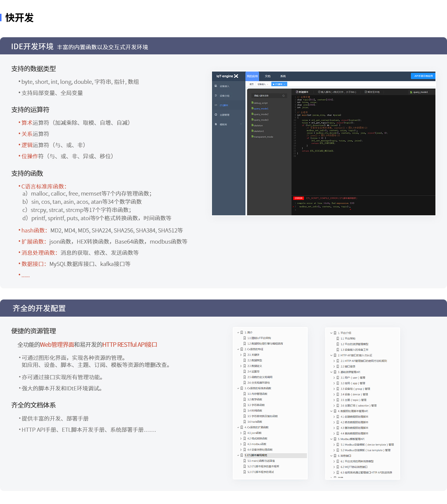
Task: Click the red C语言标准库函数 text
Action: point(44,186)
